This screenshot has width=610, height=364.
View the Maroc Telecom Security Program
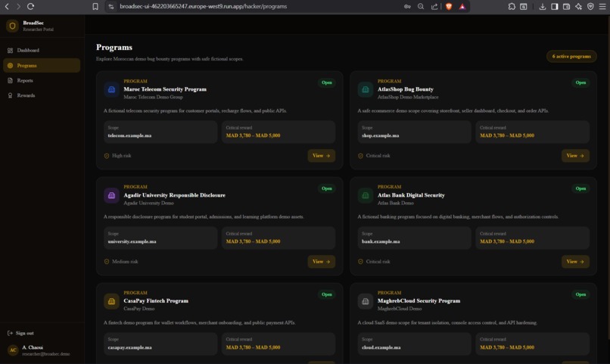322,156
